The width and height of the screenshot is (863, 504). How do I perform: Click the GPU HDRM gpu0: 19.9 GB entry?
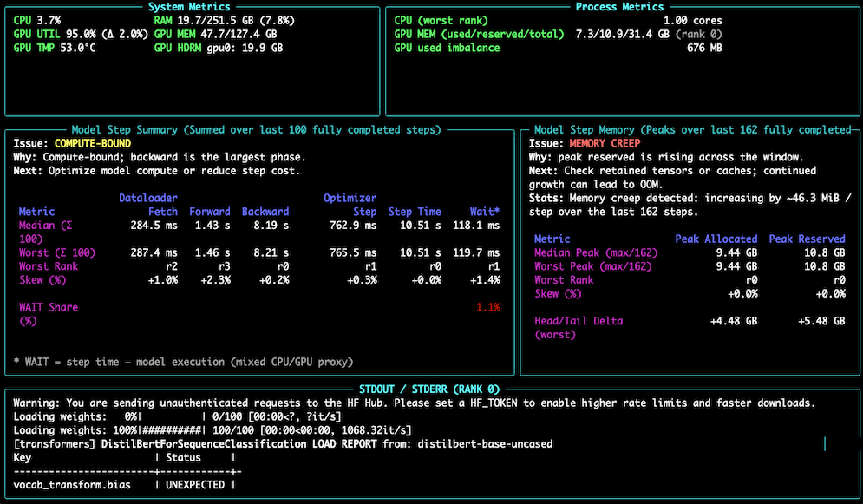point(218,48)
